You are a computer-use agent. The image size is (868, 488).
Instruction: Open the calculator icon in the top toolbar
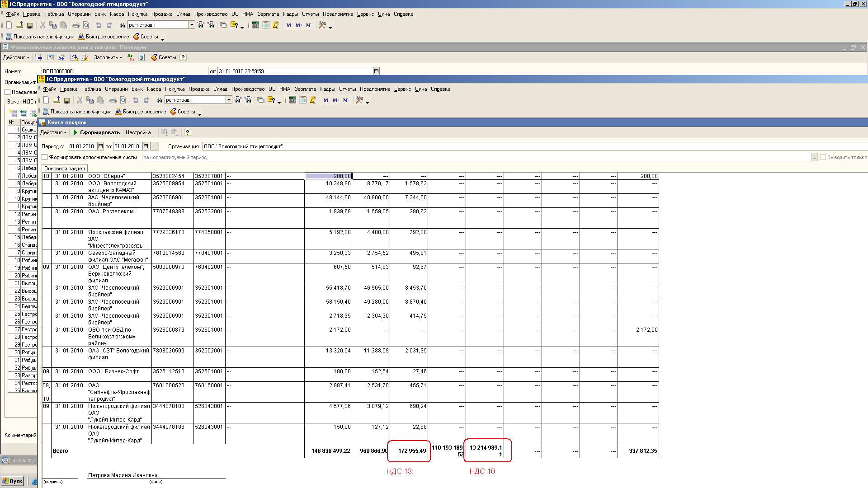255,25
